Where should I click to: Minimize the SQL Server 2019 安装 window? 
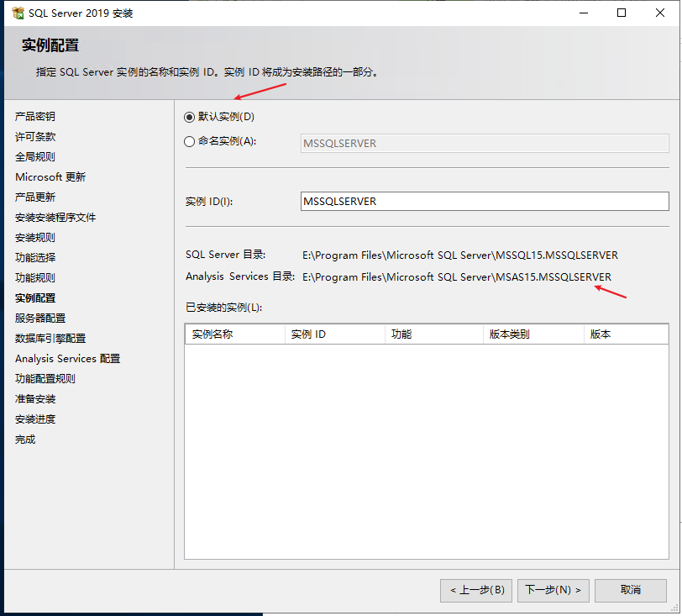584,13
